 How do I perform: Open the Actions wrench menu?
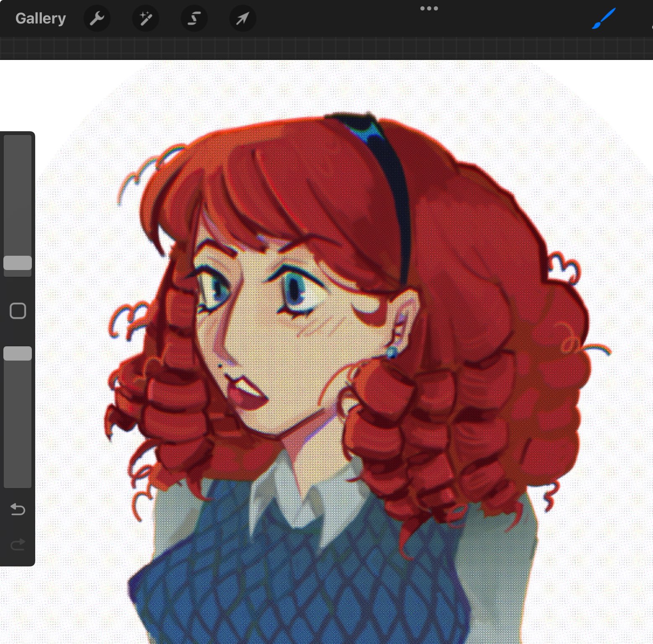97,18
